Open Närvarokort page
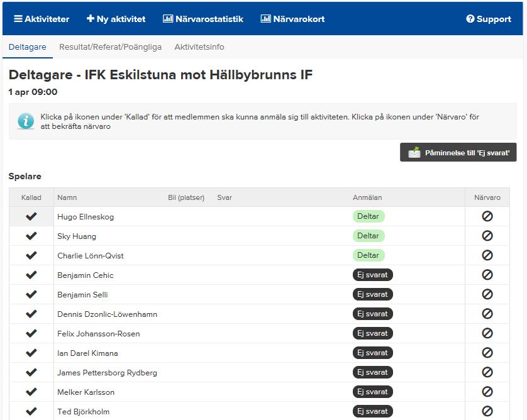The image size is (527, 420). pos(292,19)
